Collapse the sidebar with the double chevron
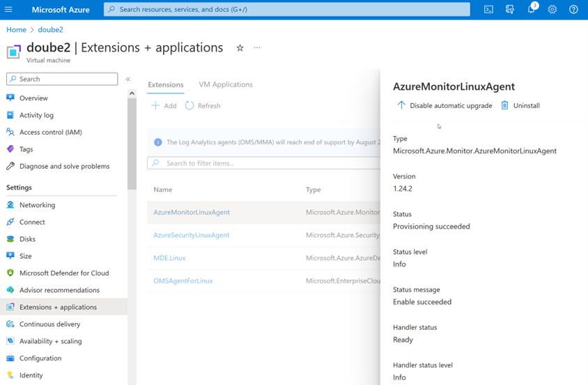 [x=128, y=79]
